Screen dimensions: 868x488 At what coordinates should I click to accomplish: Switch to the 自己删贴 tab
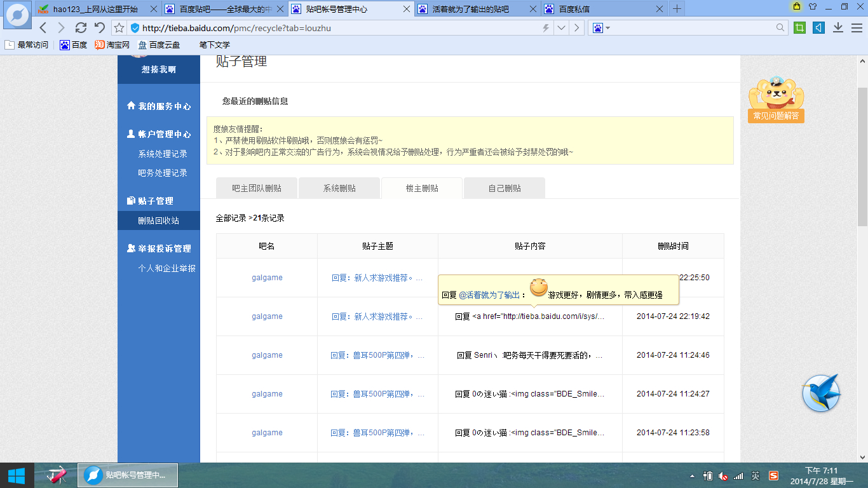505,189
